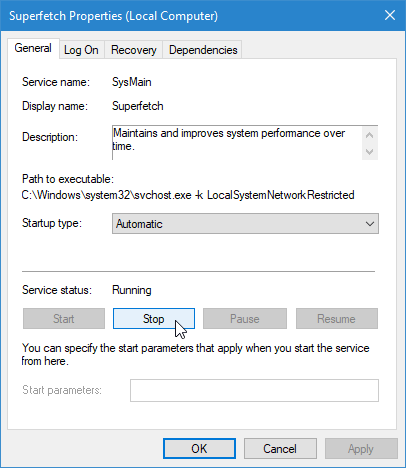Click the Description scroll up arrow

[x=369, y=135]
